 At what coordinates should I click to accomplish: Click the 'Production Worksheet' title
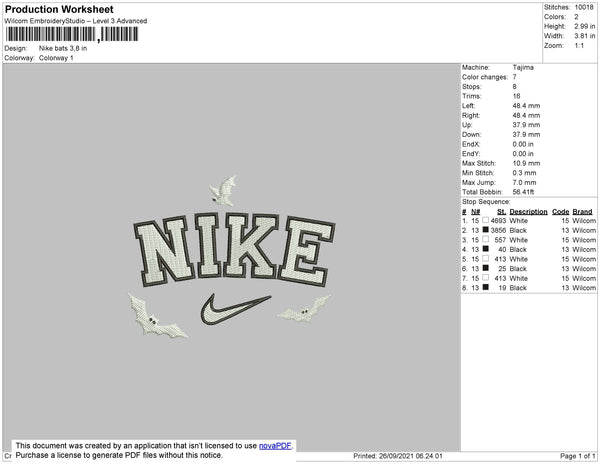[x=59, y=9]
